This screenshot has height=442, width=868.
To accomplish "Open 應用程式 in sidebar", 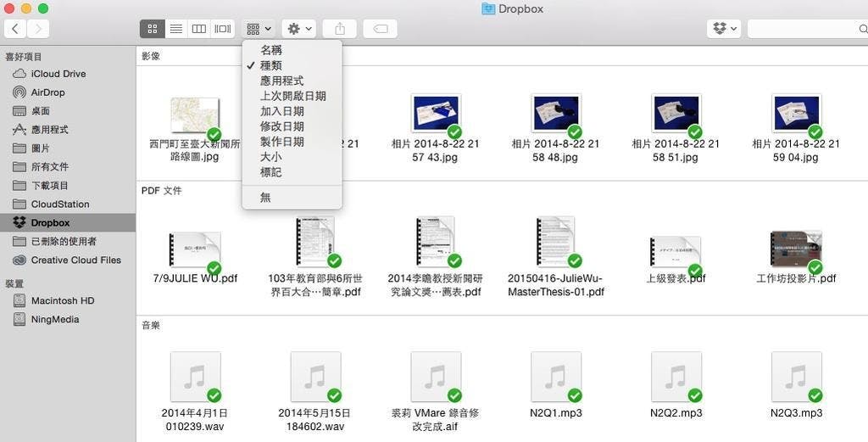I will (x=68, y=130).
